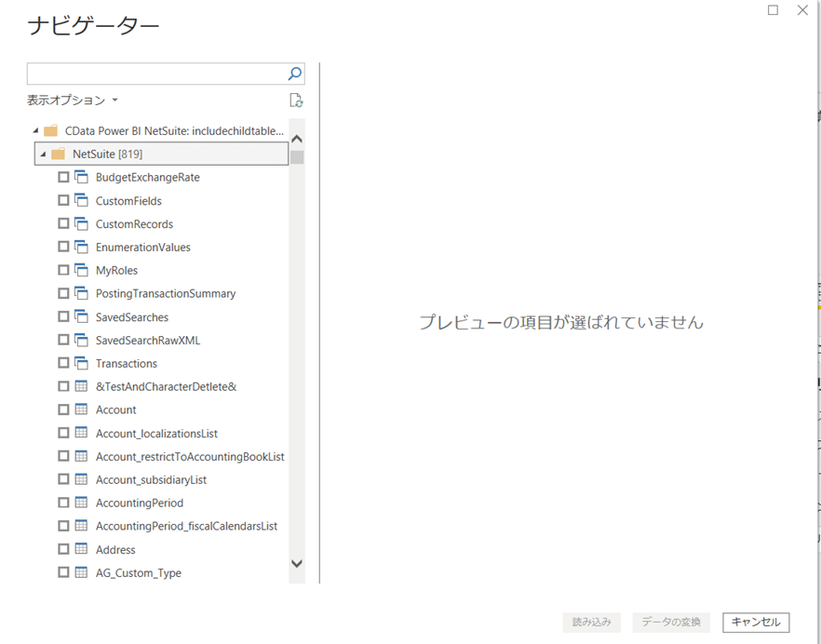Click the scroll up arrow in tree list
821x644 pixels.
[297, 139]
